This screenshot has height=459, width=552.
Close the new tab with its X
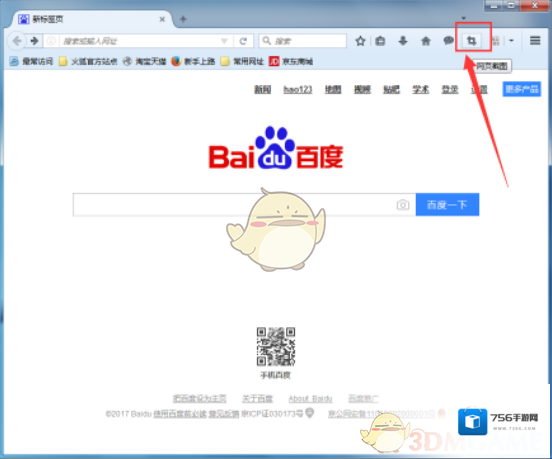click(162, 19)
